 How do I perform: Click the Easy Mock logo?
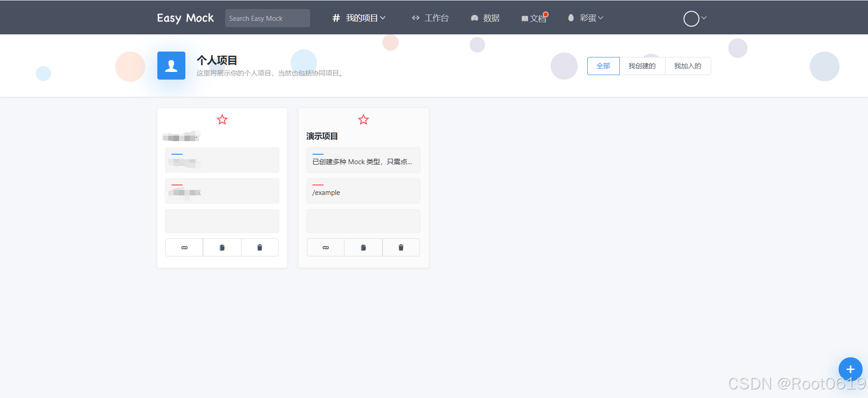click(185, 18)
